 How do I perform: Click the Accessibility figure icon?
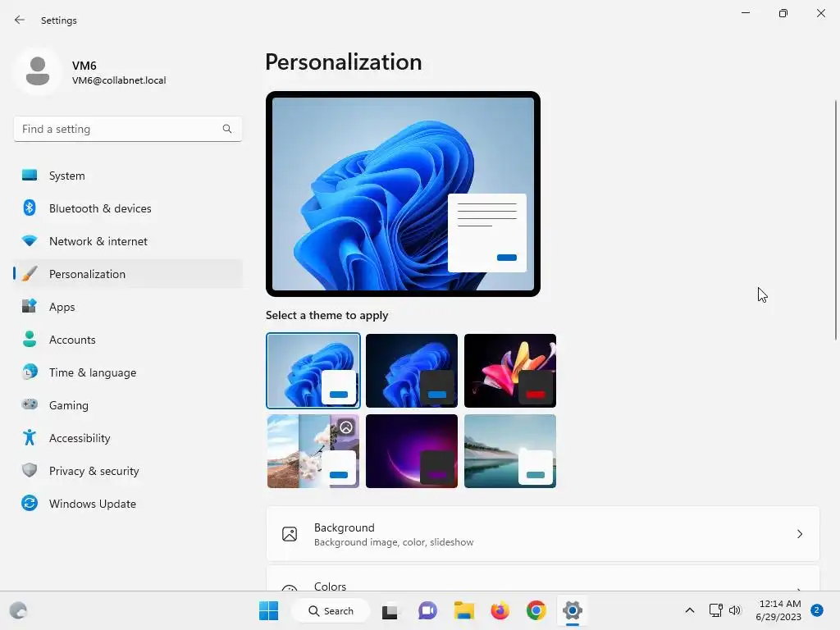click(x=30, y=438)
